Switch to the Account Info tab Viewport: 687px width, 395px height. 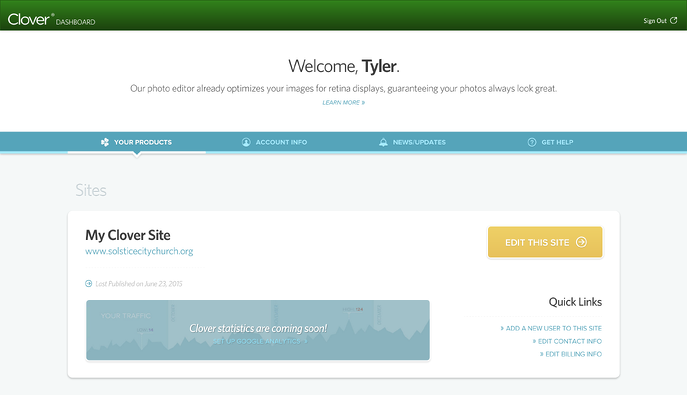click(275, 142)
